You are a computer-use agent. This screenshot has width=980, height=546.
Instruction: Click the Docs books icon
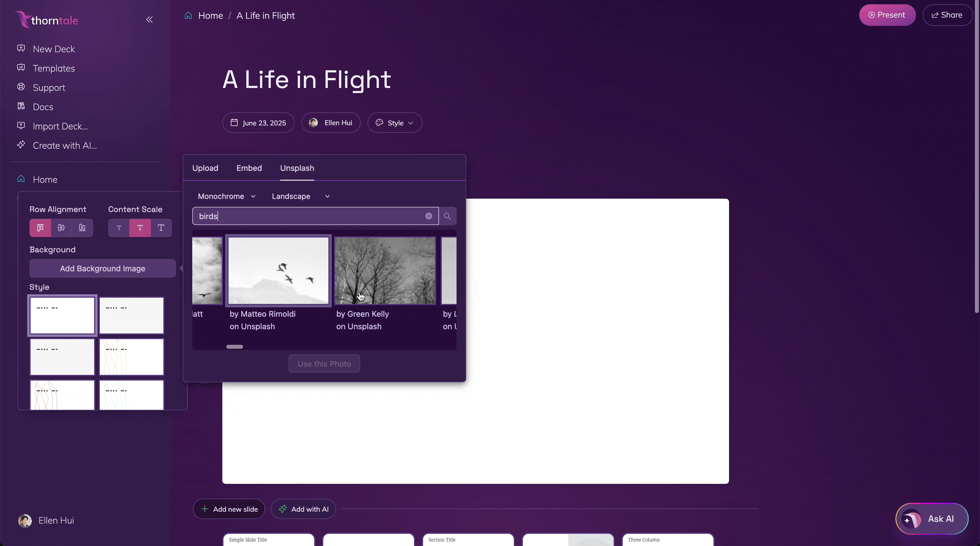(x=21, y=106)
